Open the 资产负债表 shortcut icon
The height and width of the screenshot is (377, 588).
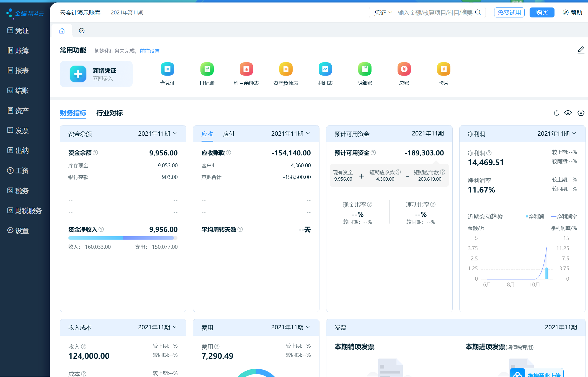tap(286, 69)
